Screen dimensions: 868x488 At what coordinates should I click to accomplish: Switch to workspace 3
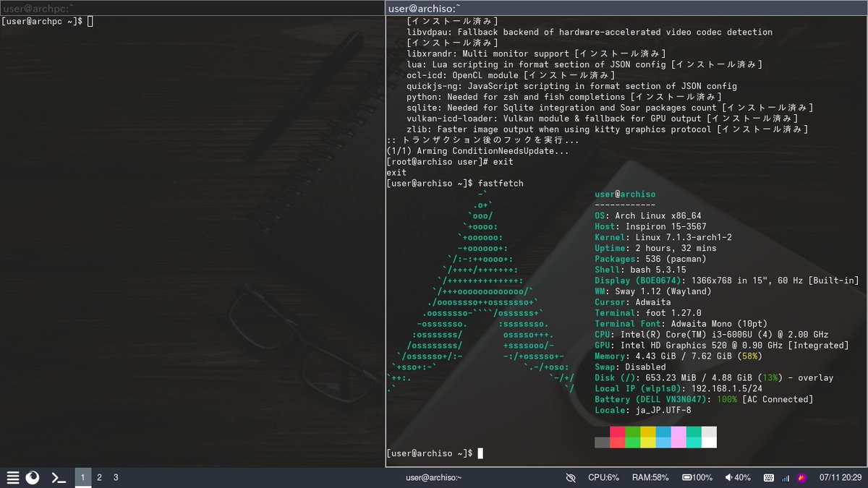point(116,477)
